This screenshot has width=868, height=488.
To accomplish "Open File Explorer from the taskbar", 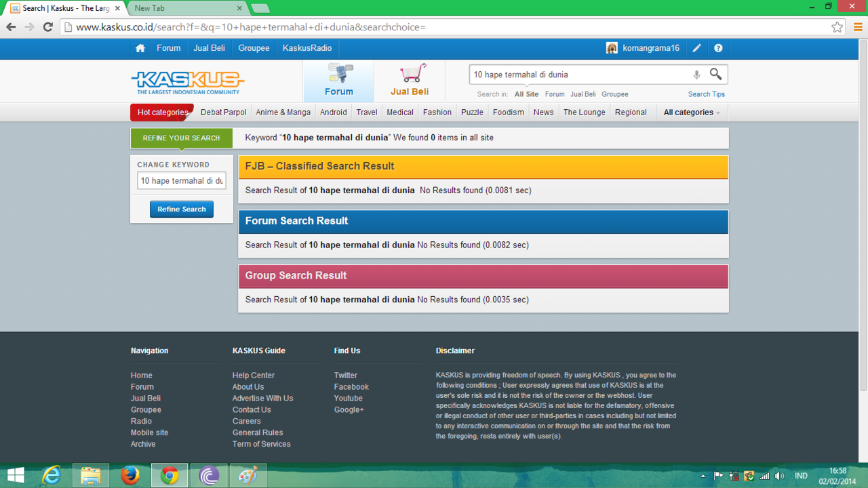I will (91, 475).
